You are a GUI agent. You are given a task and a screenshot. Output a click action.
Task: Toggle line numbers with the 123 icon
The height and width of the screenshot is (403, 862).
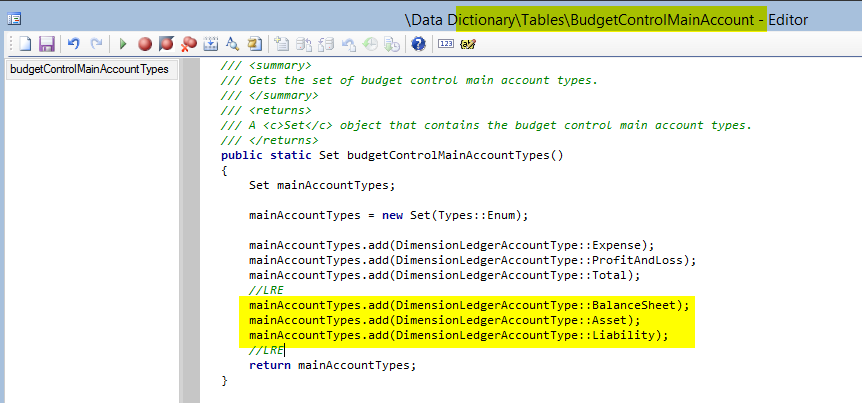[x=446, y=44]
